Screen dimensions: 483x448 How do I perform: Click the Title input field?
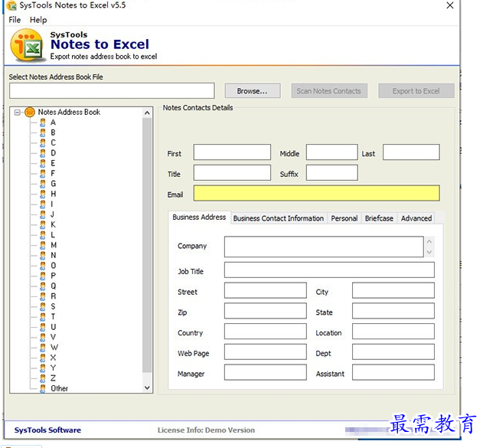tap(232, 172)
